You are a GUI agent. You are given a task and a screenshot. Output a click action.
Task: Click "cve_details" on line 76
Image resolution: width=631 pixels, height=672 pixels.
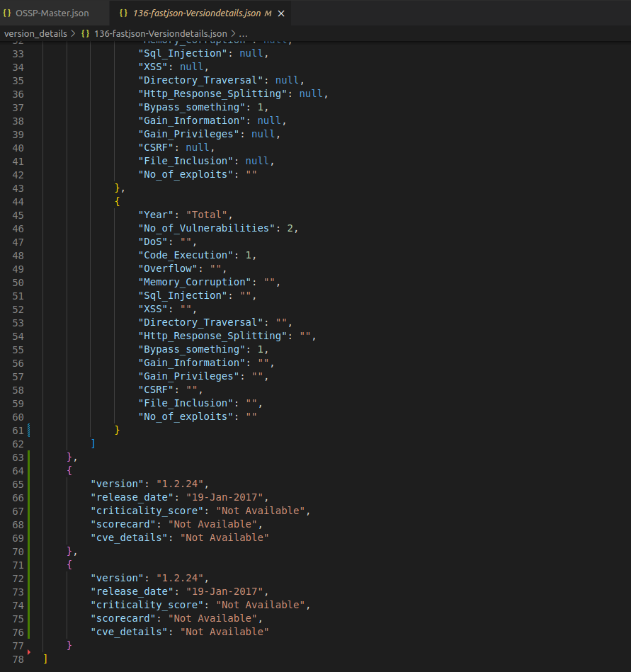[x=129, y=632]
